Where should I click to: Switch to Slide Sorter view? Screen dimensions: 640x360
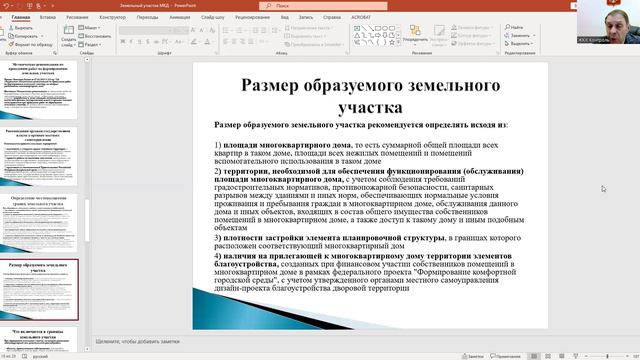pyautogui.click(x=548, y=356)
